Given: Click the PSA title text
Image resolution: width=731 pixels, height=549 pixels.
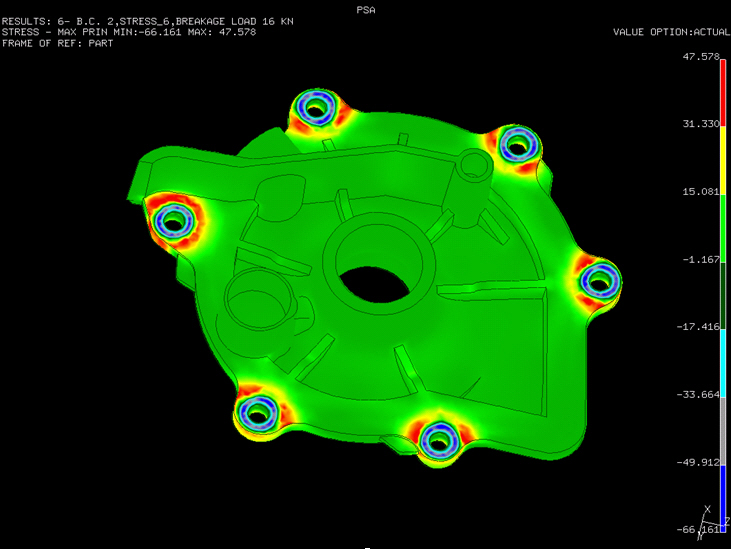Looking at the screenshot, I should click(366, 9).
